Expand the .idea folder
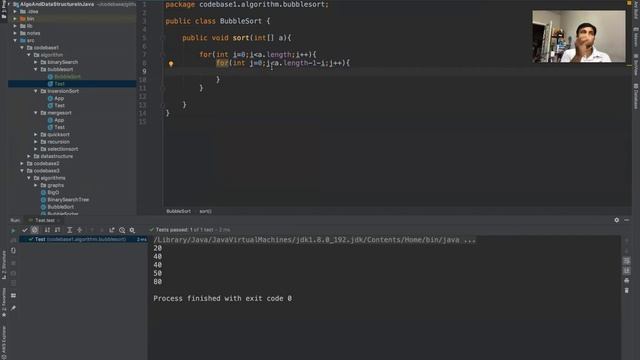Image resolution: width=640 pixels, height=360 pixels. (16, 11)
